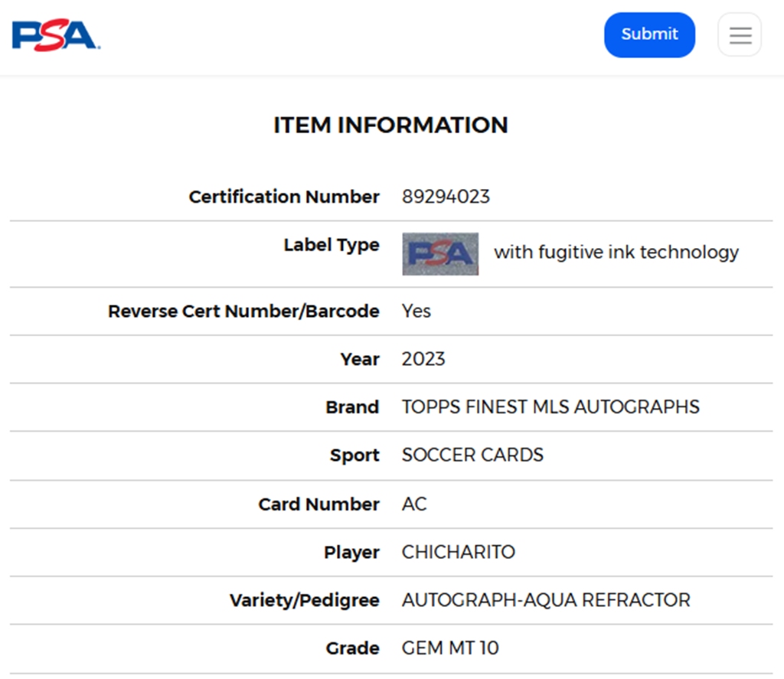Select the year value 2023
The height and width of the screenshot is (679, 784).
pyautogui.click(x=423, y=359)
